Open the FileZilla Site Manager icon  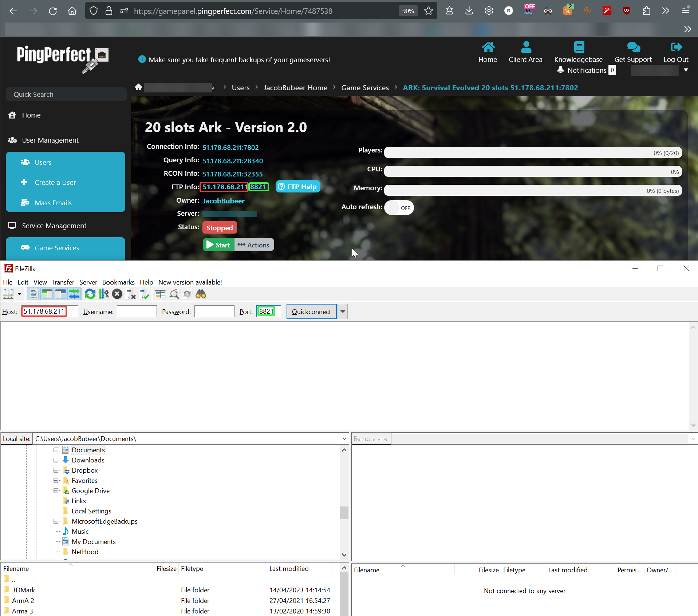(8, 294)
